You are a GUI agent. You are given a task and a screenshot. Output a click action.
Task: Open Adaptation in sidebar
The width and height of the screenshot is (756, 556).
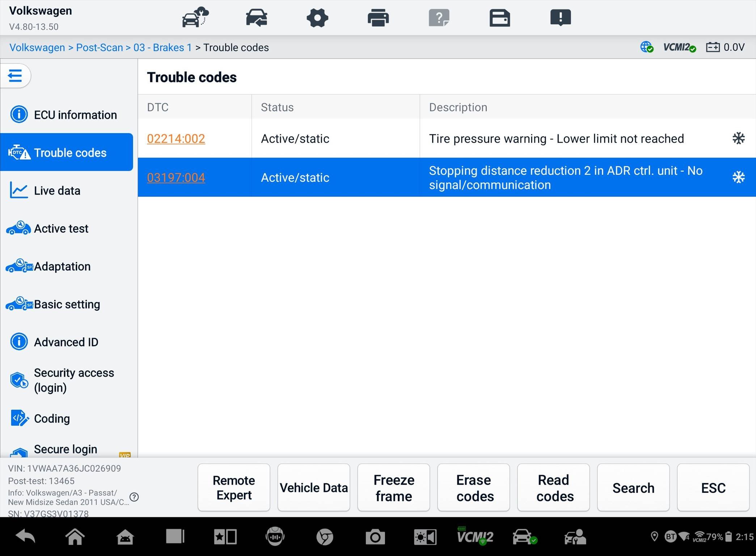pos(67,266)
